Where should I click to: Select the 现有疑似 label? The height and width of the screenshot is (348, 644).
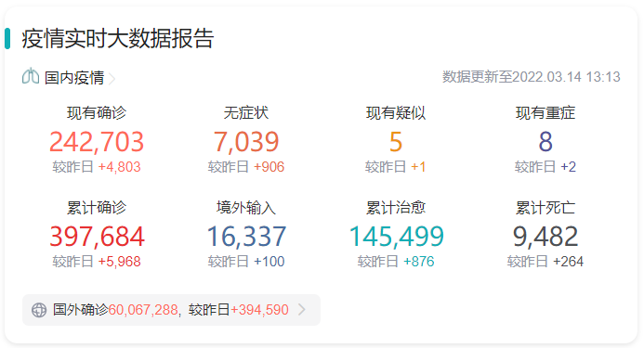click(396, 113)
